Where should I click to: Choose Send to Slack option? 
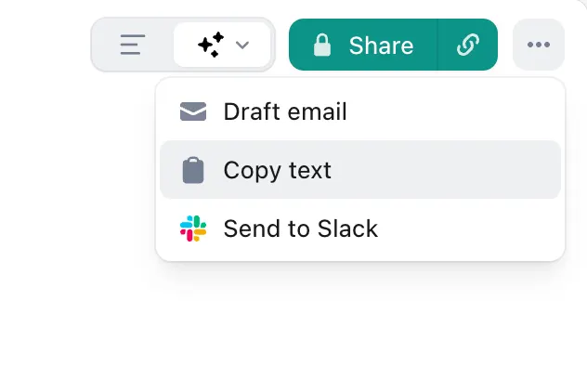pos(360,229)
